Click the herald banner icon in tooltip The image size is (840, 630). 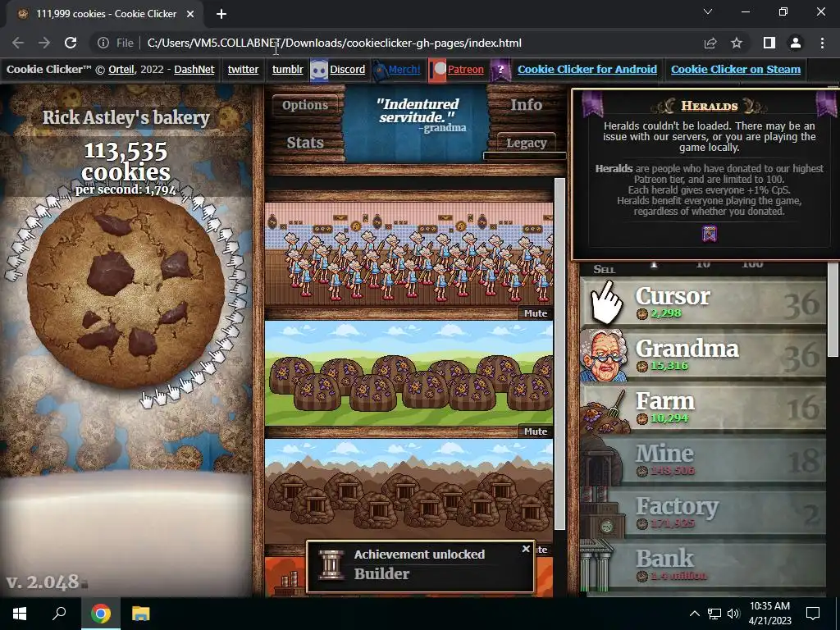(x=710, y=234)
